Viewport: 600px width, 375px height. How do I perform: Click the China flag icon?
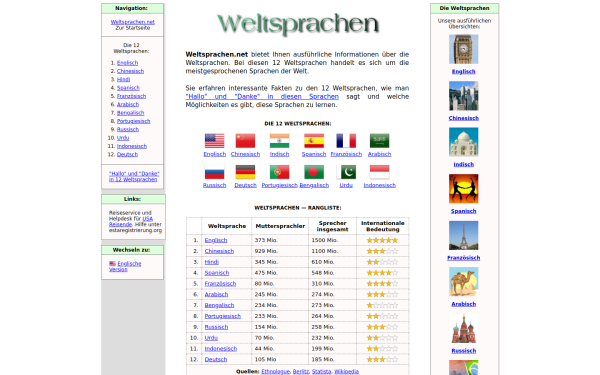pos(245,140)
